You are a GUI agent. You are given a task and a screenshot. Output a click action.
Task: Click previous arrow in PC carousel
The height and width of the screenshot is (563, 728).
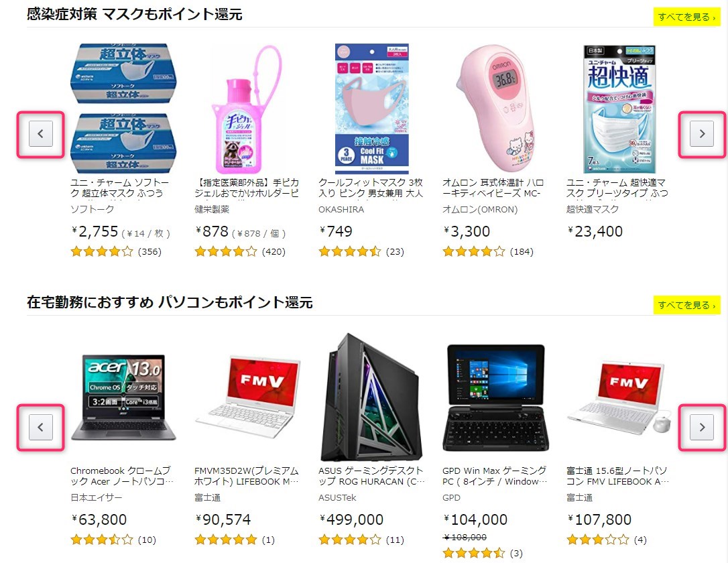[41, 427]
